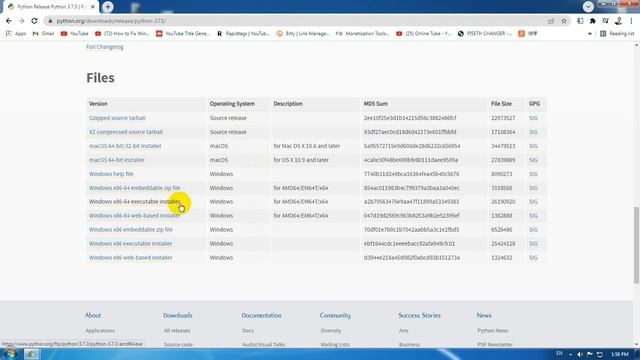Click the MD5 Sum column header

pyautogui.click(x=376, y=104)
